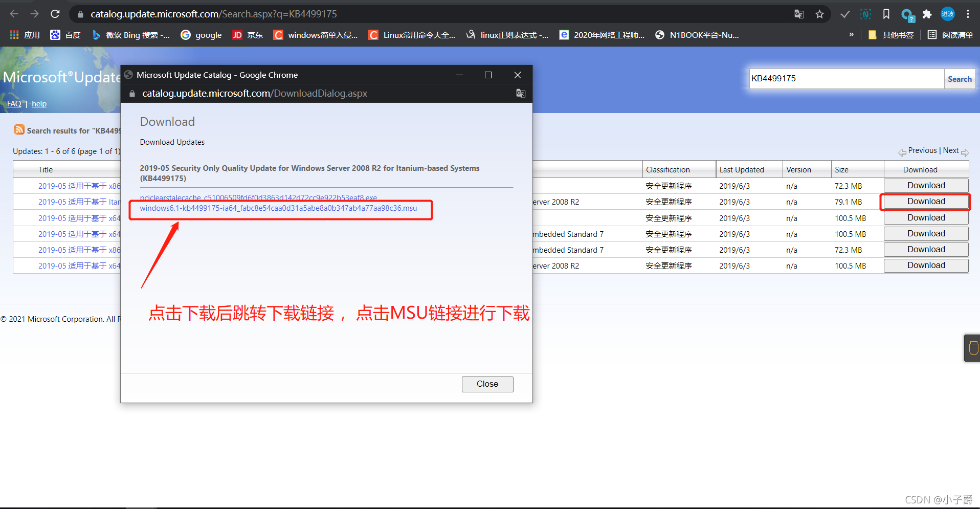Open the Linux常用命令大全 bookmark

click(x=412, y=35)
